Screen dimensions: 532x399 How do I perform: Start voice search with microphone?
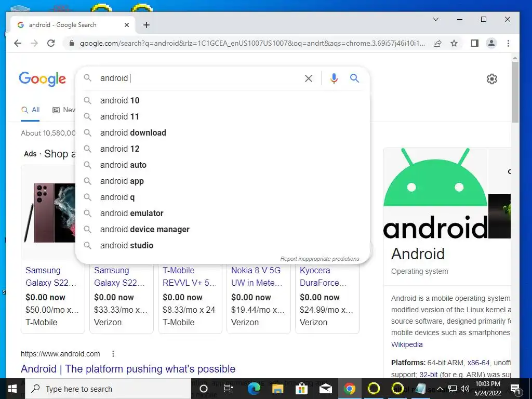(334, 78)
